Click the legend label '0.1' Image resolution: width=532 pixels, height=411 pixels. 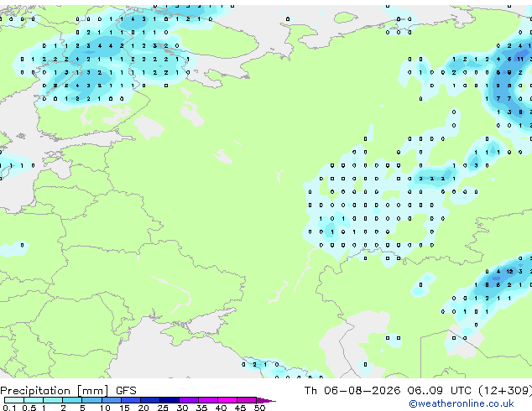[9, 408]
